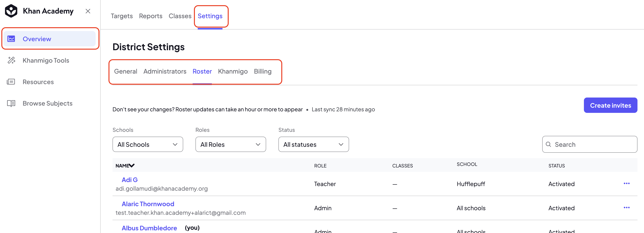Expand the All statuses dropdown
The width and height of the screenshot is (644, 233).
pyautogui.click(x=314, y=144)
